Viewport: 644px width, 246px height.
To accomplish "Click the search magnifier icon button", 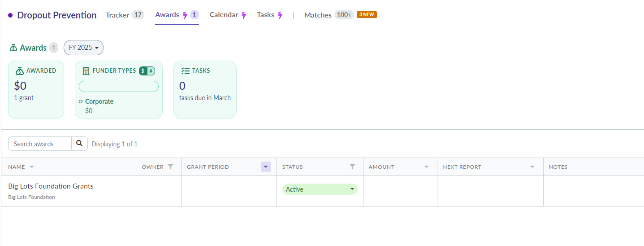I will tap(79, 144).
